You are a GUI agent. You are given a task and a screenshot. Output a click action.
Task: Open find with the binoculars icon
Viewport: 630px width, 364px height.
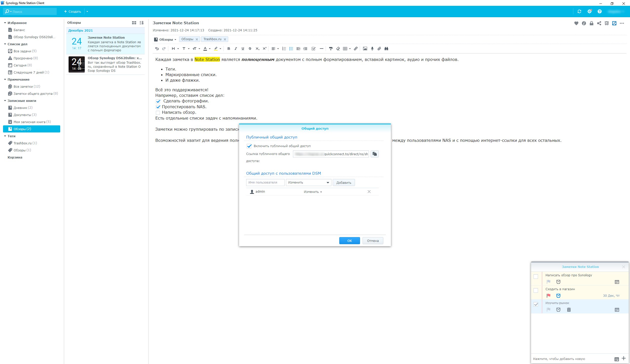click(x=386, y=49)
